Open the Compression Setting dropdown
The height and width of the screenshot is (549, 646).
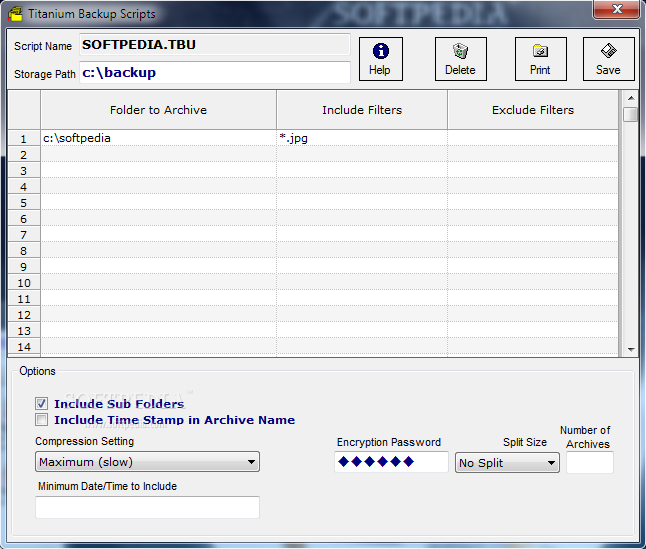[x=147, y=462]
